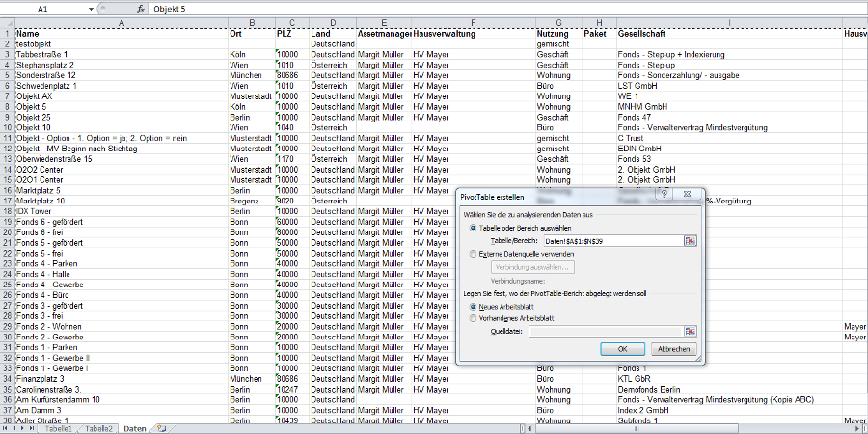This screenshot has height=434, width=868.
Task: Click the Tabelle/Bereich input field
Action: (x=613, y=241)
